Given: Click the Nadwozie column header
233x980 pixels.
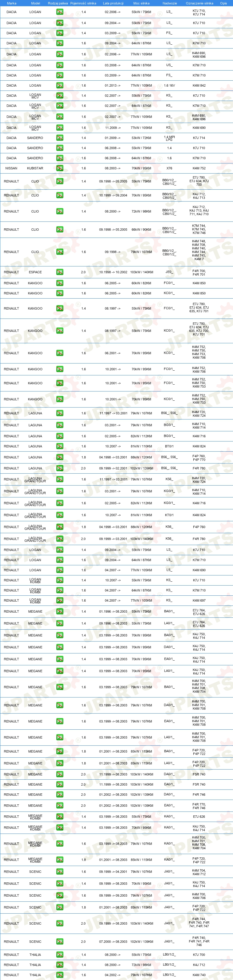Looking at the screenshot, I should (x=170, y=3).
